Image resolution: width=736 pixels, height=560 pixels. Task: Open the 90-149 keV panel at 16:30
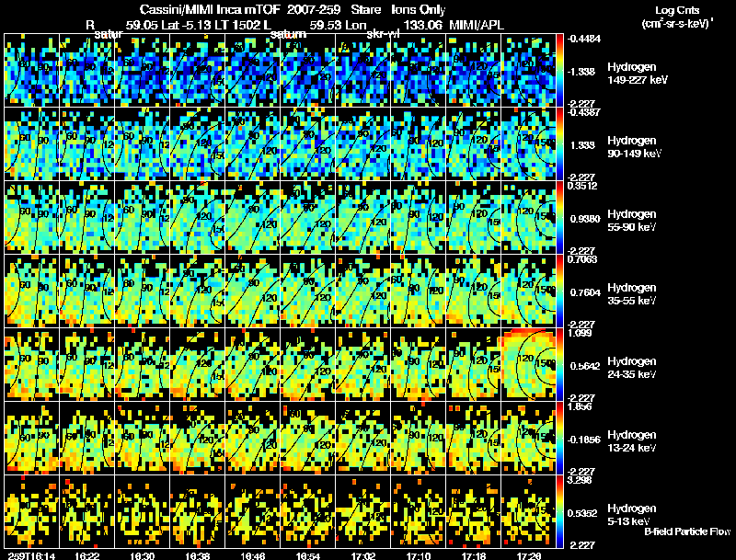pos(142,144)
